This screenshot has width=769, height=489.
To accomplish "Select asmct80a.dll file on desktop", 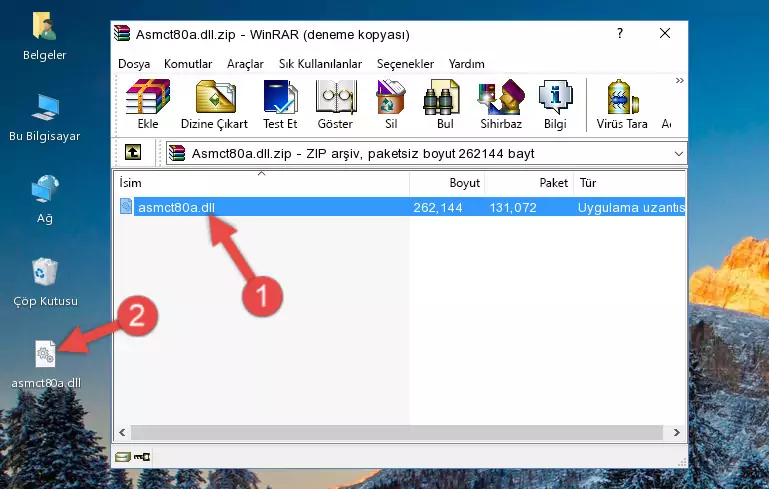I will 46,364.
